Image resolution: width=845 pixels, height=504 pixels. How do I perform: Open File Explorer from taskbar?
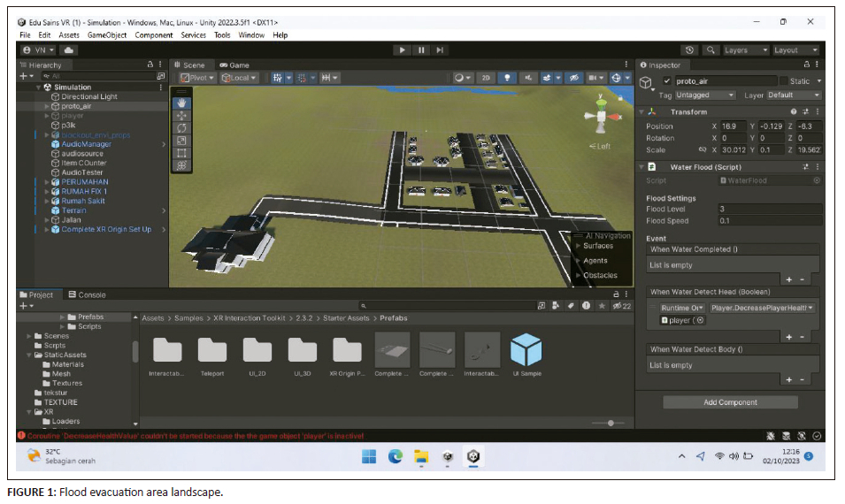(421, 456)
